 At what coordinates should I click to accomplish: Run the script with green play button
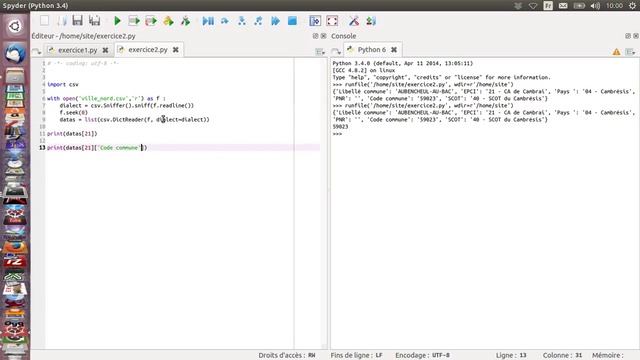click(117, 21)
